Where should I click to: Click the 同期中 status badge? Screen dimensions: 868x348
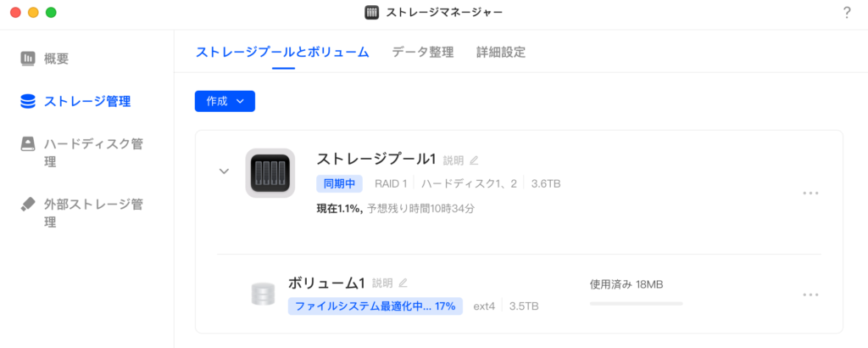point(339,183)
